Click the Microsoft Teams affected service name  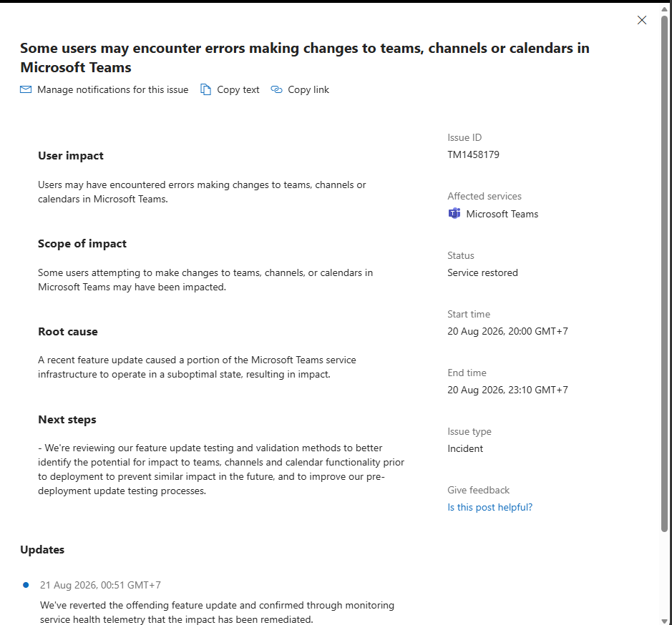(502, 214)
